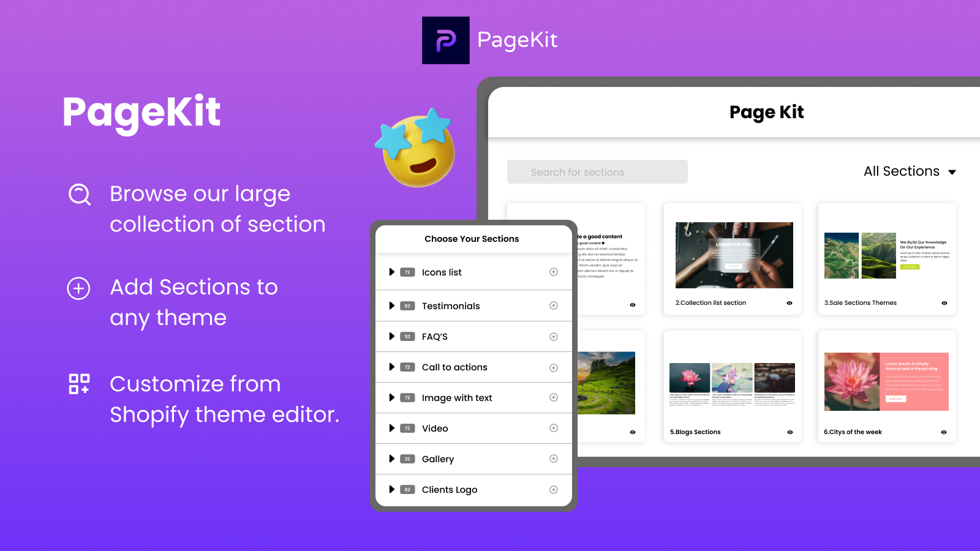This screenshot has height=551, width=980.
Task: Select the Gallery label
Action: 438,459
